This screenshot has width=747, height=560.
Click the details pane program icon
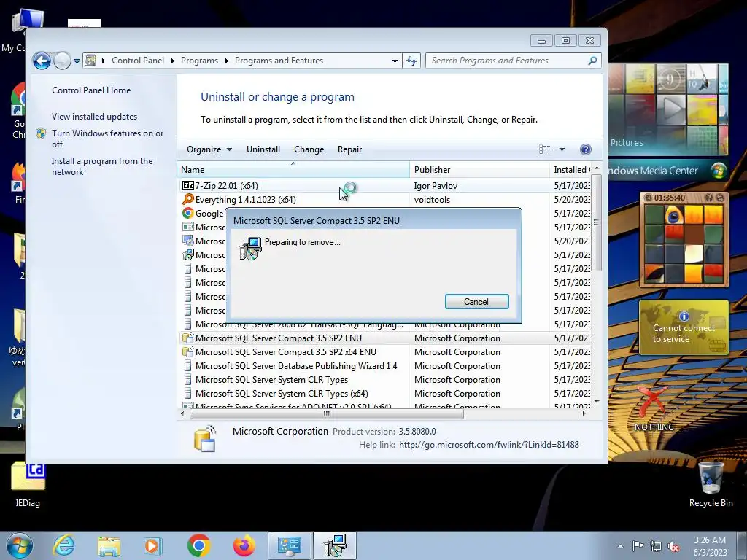[205, 438]
